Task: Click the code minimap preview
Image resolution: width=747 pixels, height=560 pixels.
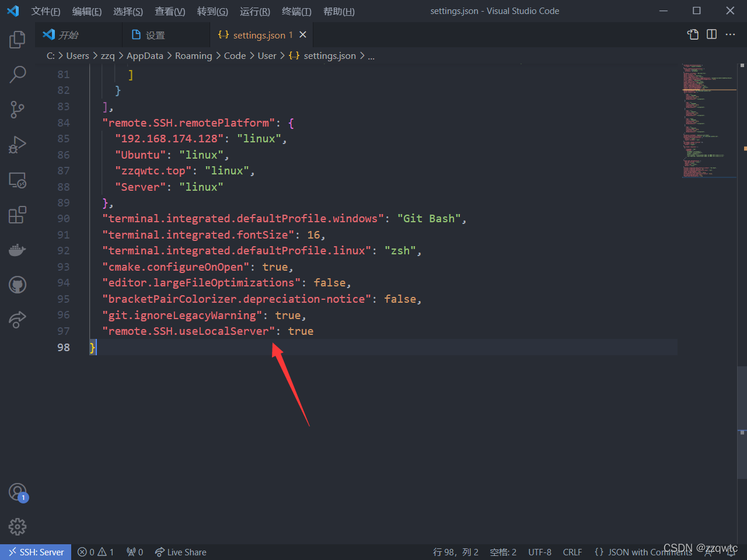Action: point(709,120)
